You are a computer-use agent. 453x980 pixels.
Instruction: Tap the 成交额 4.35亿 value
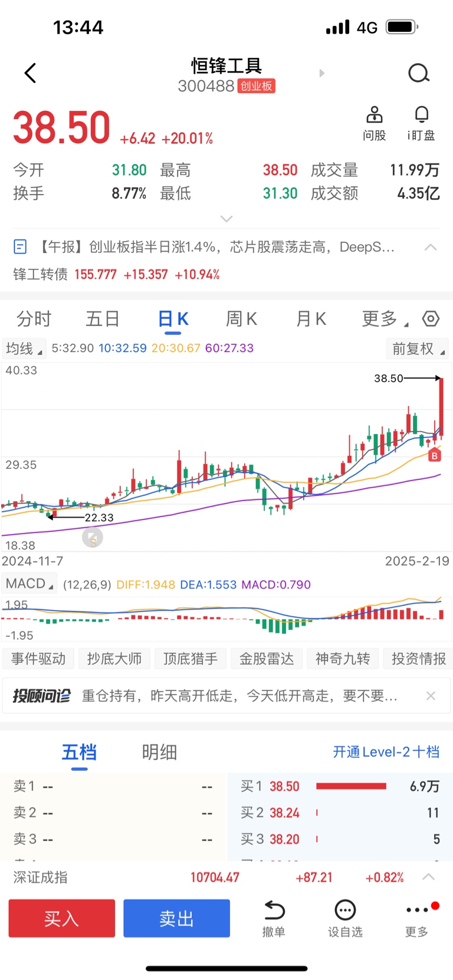tap(418, 193)
